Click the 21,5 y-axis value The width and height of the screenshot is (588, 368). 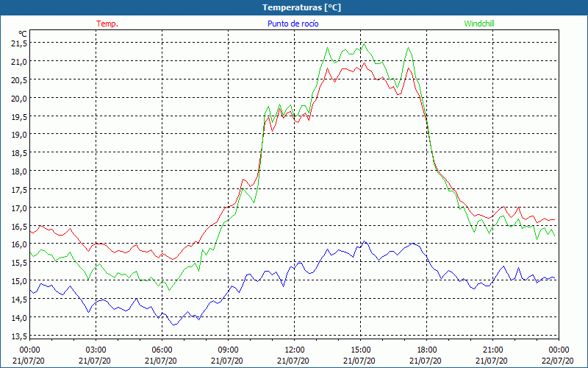(19, 43)
